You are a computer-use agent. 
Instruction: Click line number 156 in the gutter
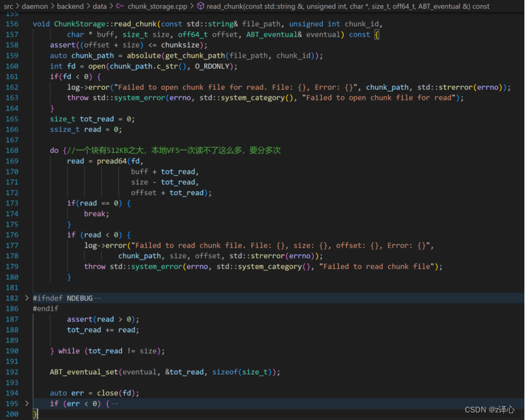[x=12, y=23]
